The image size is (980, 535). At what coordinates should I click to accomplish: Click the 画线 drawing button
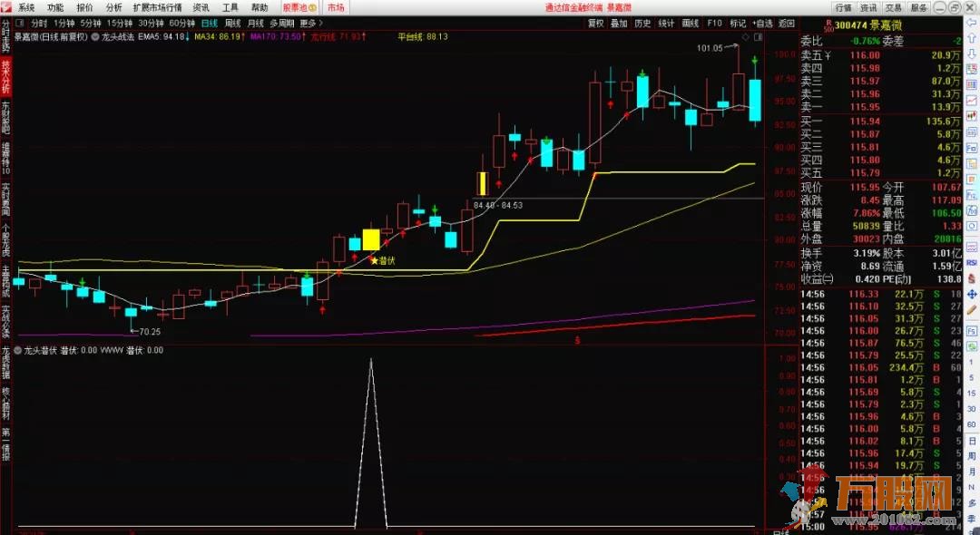point(690,23)
